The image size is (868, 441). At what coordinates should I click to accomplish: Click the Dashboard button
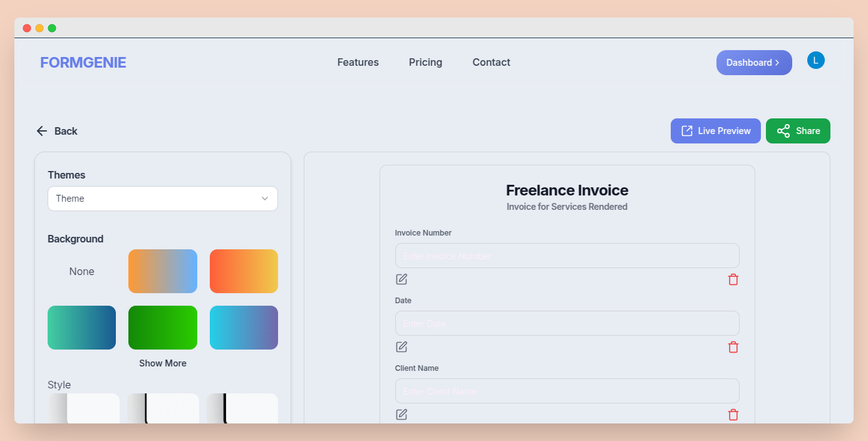pos(753,63)
